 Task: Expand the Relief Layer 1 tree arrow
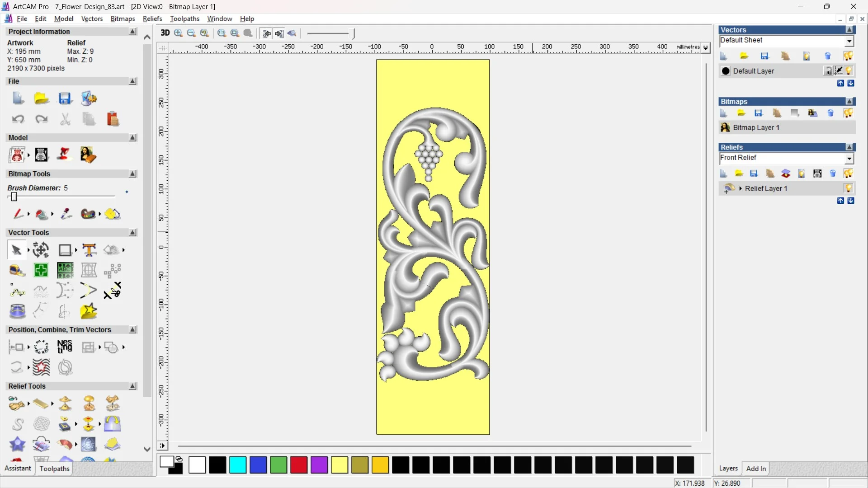pos(741,188)
